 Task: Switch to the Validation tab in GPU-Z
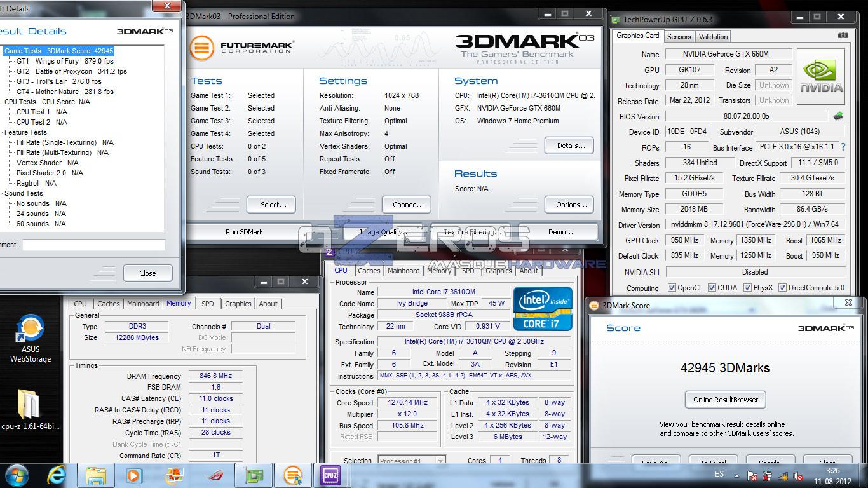(x=713, y=37)
